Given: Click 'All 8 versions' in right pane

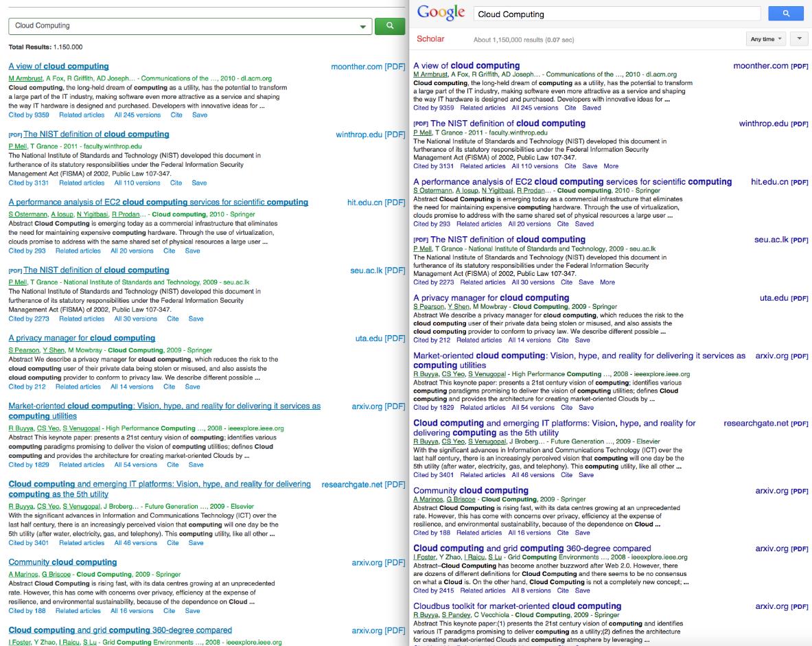Looking at the screenshot, I should click(531, 590).
